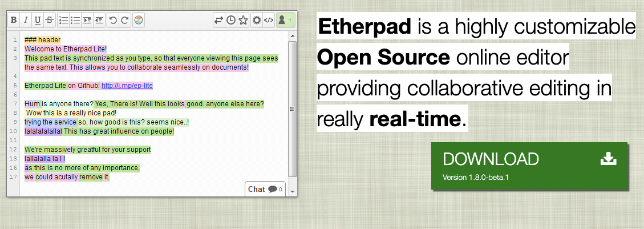Open the timeslider clock icon

[x=231, y=20]
